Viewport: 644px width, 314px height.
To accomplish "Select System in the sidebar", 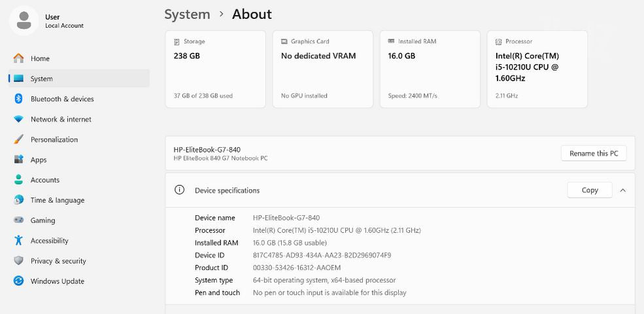I will [x=79, y=78].
